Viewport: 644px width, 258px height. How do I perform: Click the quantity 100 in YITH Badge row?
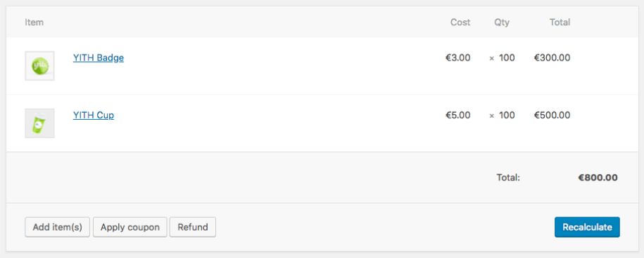point(507,58)
